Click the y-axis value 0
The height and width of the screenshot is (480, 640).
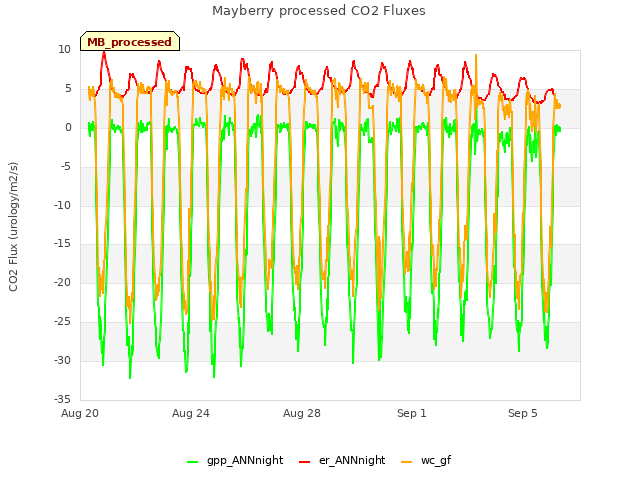pos(68,128)
